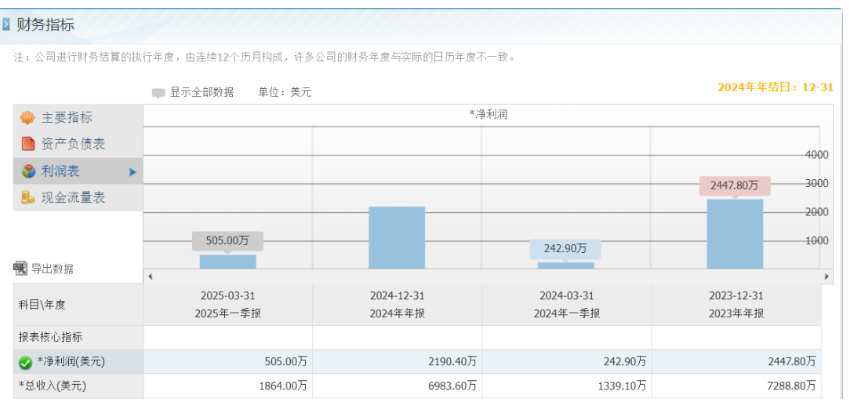
Task: Click the 资产负债表 red document icon
Action: [x=28, y=144]
